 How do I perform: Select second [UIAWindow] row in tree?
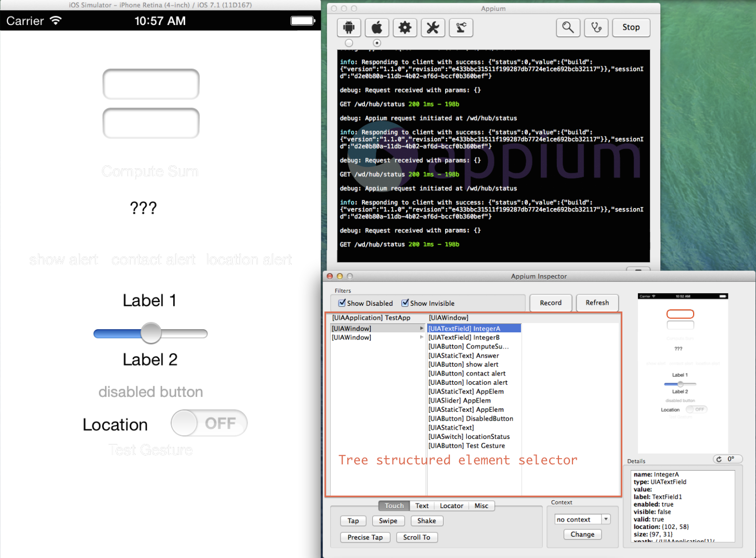(378, 337)
